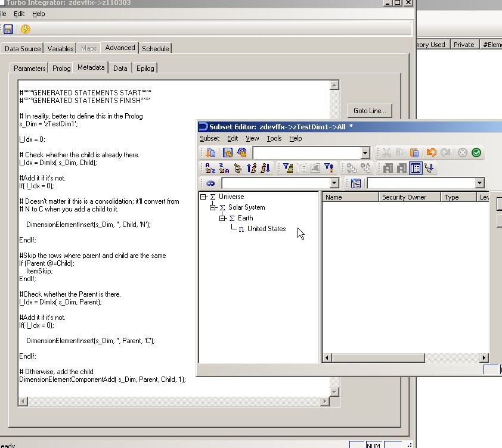Collapse the Earth tree node

point(222,218)
